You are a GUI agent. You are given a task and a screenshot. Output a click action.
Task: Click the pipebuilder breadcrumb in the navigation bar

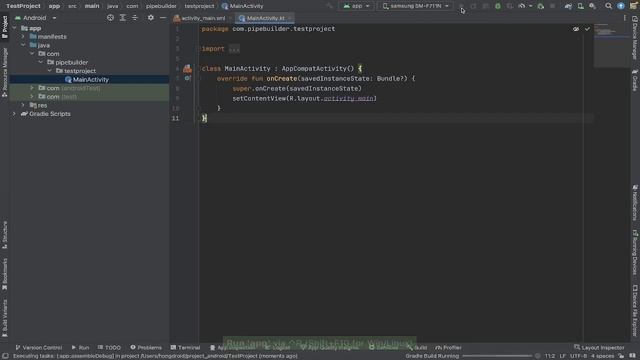click(x=161, y=6)
